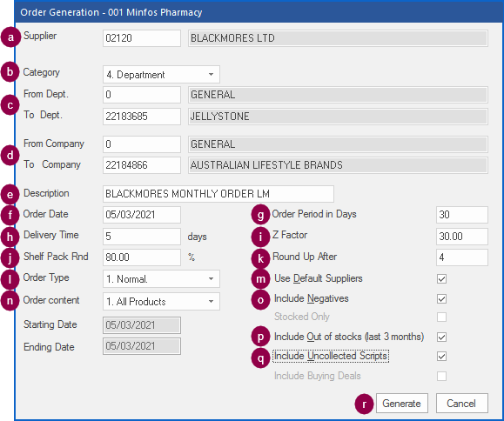The image size is (504, 421).
Task: Toggle the Include Negatives checkbox
Action: tap(441, 299)
